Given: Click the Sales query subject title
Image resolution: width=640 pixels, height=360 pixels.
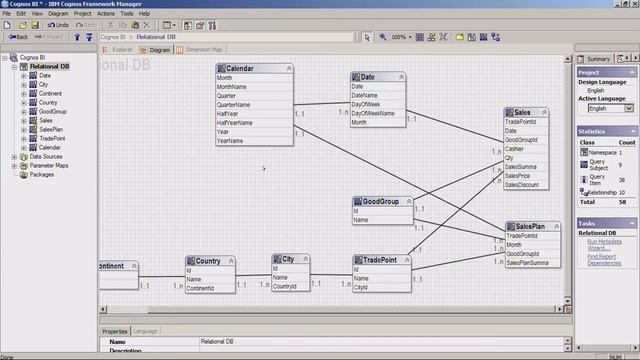Looking at the screenshot, I should coord(522,112).
